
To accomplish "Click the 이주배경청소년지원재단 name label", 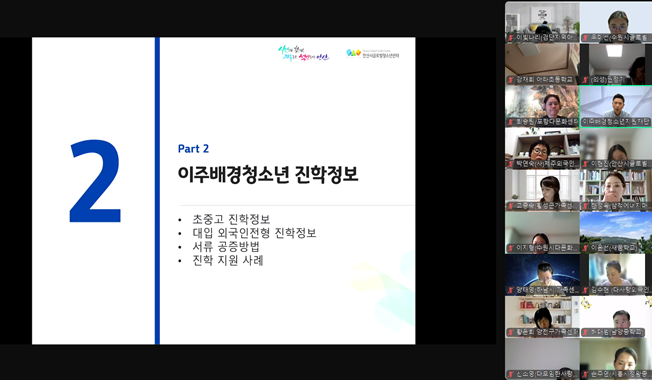I will point(615,122).
